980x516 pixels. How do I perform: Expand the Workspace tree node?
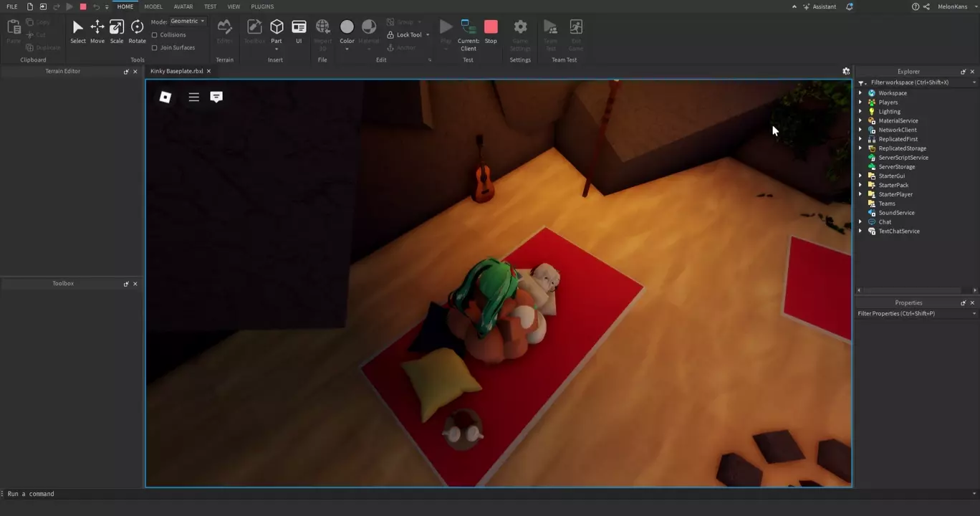click(860, 93)
